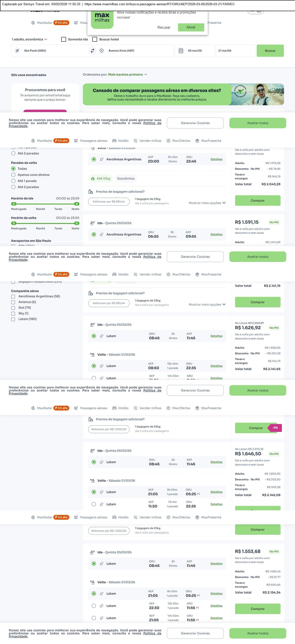This screenshot has width=295, height=644.
Task: Select Apenas voos diretos for return stops
Action: point(14,175)
